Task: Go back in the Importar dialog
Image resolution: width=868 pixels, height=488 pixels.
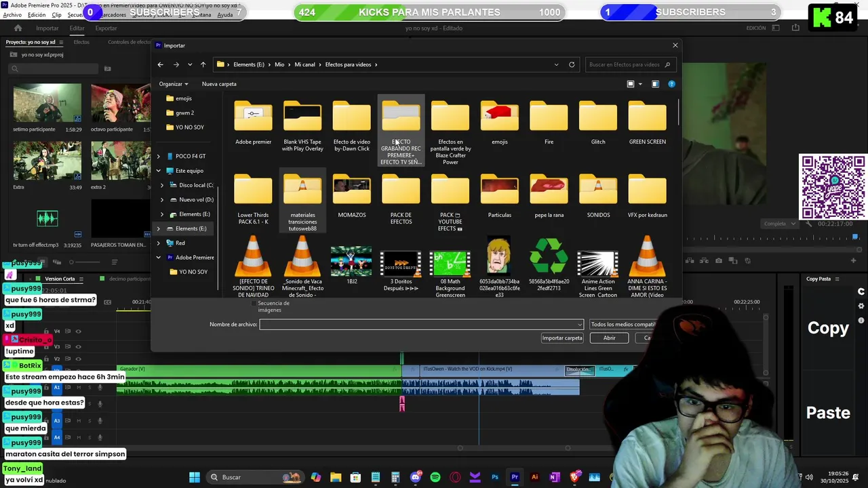Action: coord(160,64)
